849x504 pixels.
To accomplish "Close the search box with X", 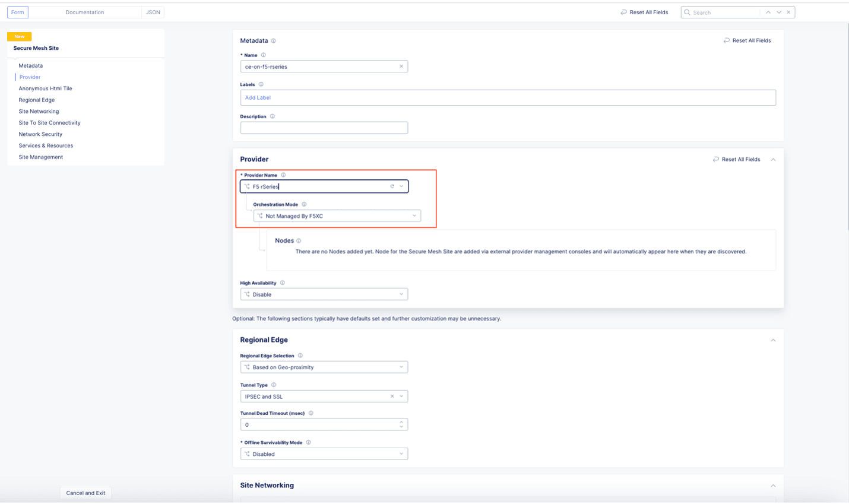I will coord(789,12).
